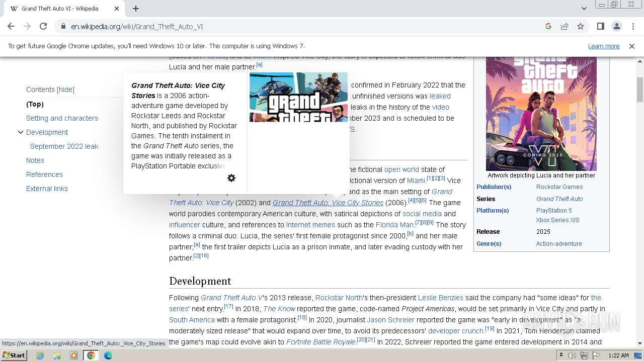This screenshot has height=362, width=644.
Task: Open The Know link
Action: click(279, 309)
